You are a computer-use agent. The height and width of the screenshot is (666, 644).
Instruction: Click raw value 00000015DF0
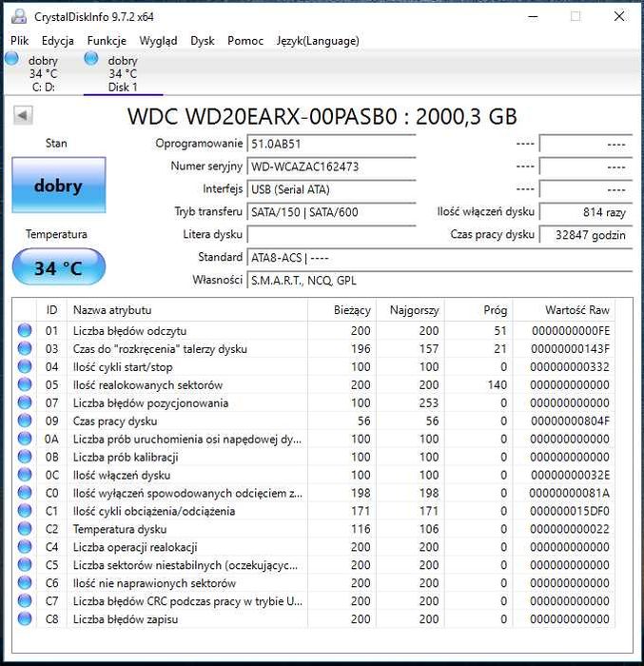[570, 511]
